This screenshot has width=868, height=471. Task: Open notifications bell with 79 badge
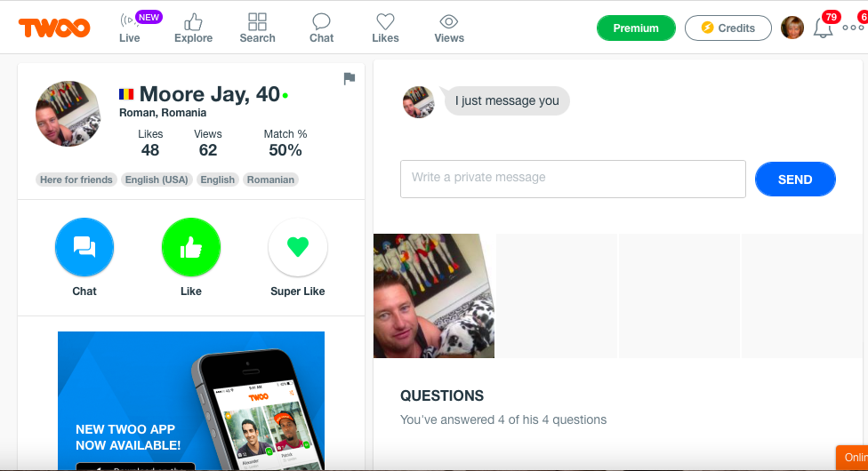[x=824, y=28]
